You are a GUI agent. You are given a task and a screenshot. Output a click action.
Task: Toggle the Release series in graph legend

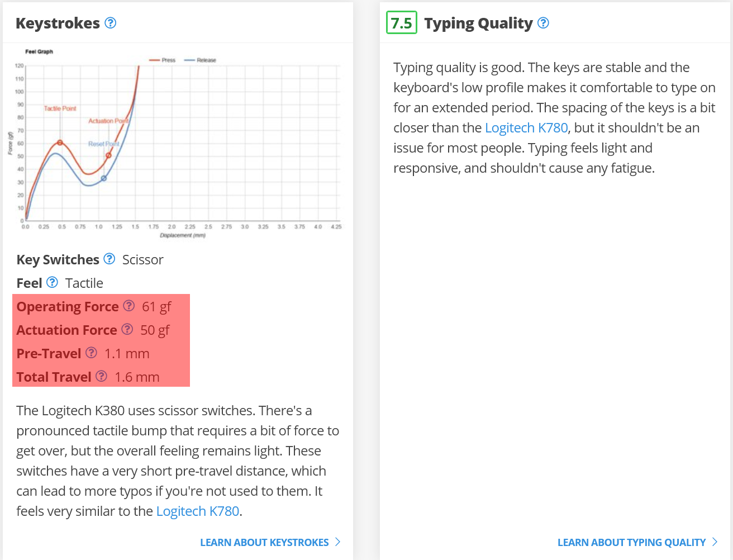click(200, 60)
